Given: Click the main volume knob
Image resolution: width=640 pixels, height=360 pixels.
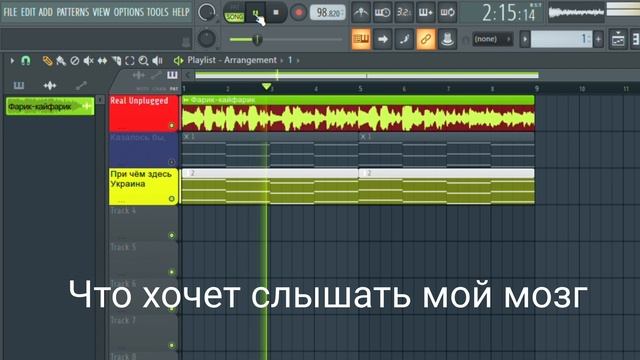Looking at the screenshot, I should tap(206, 13).
